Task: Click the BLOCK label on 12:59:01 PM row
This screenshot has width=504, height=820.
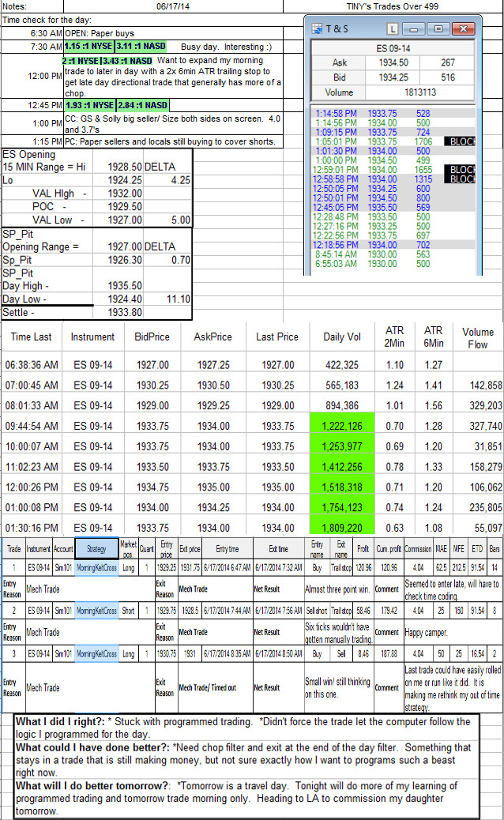Action: point(460,169)
